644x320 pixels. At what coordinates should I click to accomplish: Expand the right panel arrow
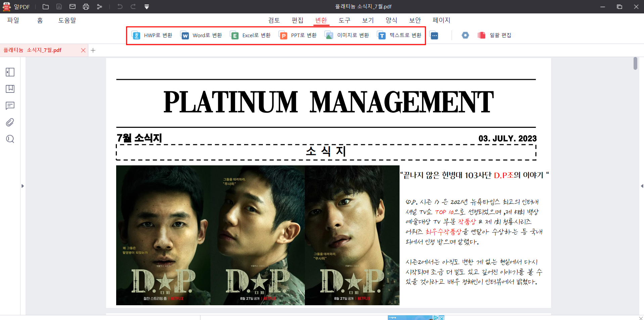(642, 186)
